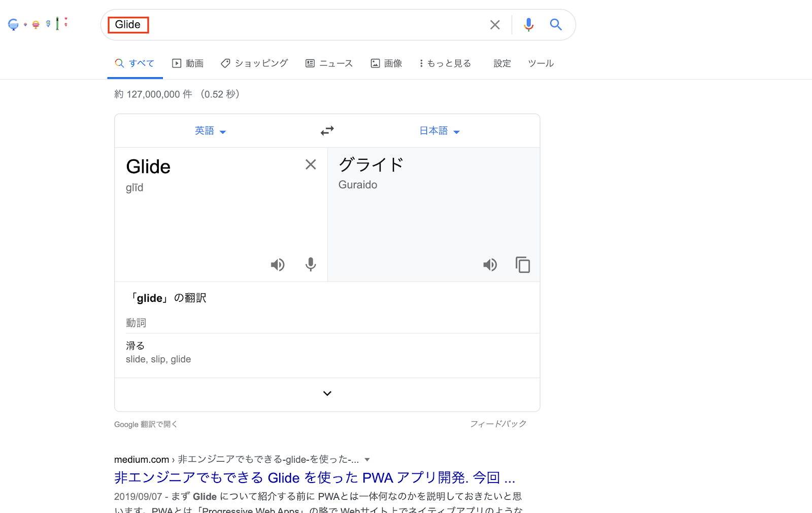Swap translation languages arrows
This screenshot has width=812, height=513.
(327, 131)
